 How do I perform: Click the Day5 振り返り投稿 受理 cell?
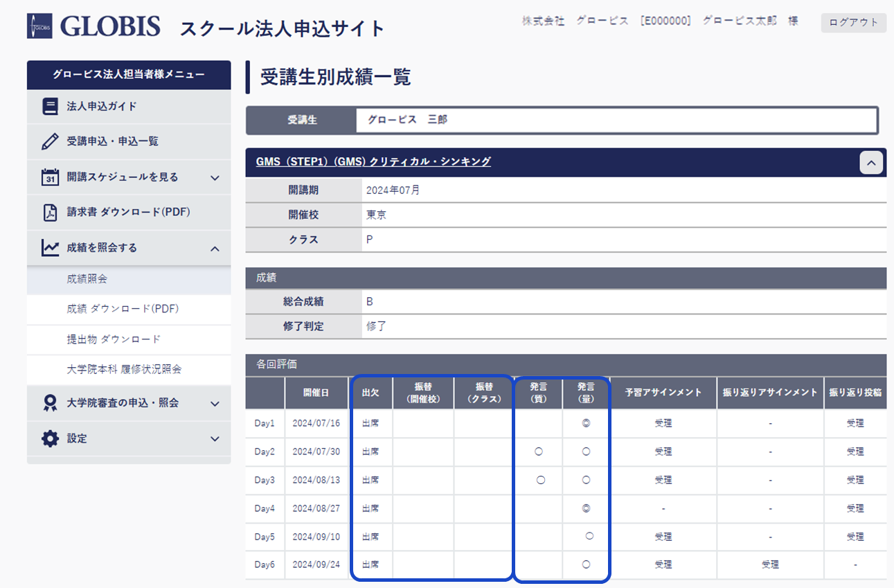[x=855, y=537]
